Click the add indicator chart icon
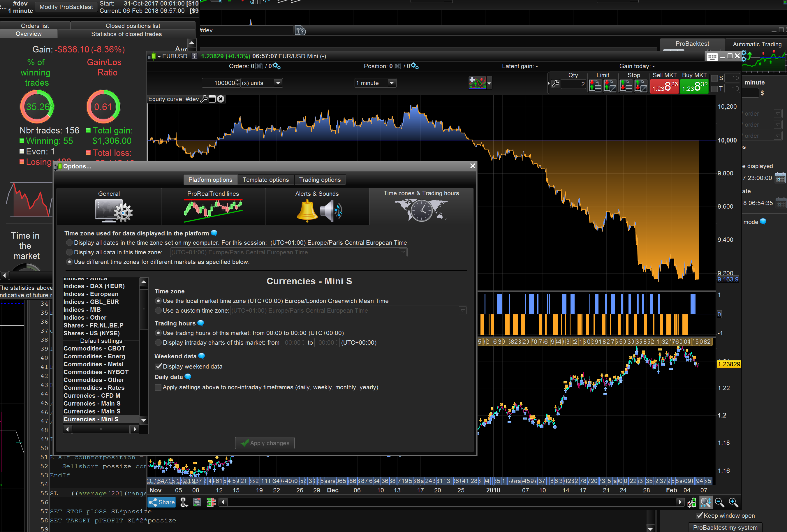787x532 pixels. [477, 83]
